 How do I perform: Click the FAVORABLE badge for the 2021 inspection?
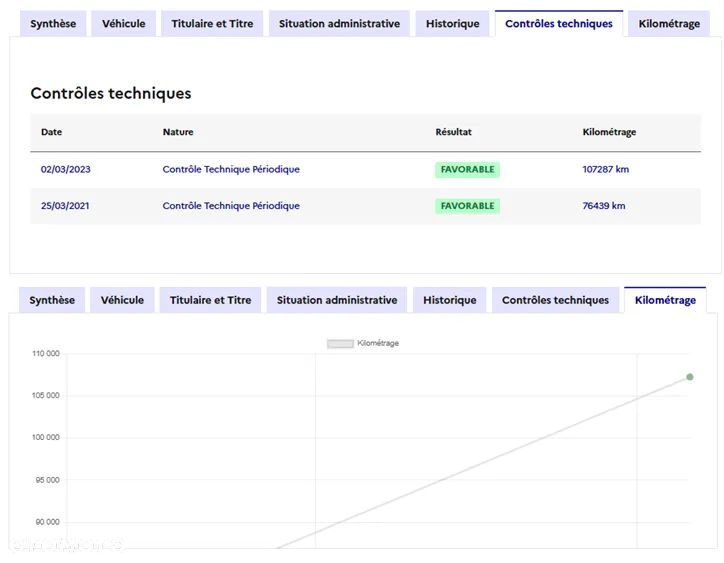click(467, 206)
